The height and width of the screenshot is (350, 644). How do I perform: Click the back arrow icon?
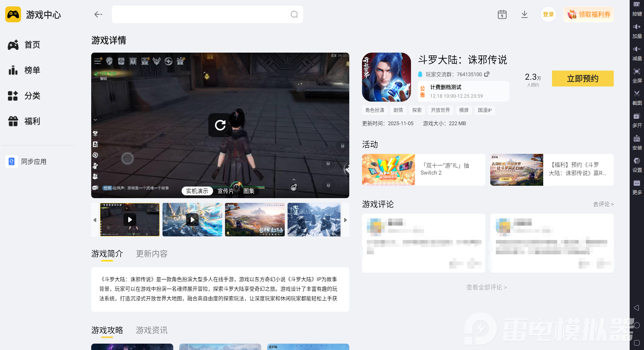point(98,14)
